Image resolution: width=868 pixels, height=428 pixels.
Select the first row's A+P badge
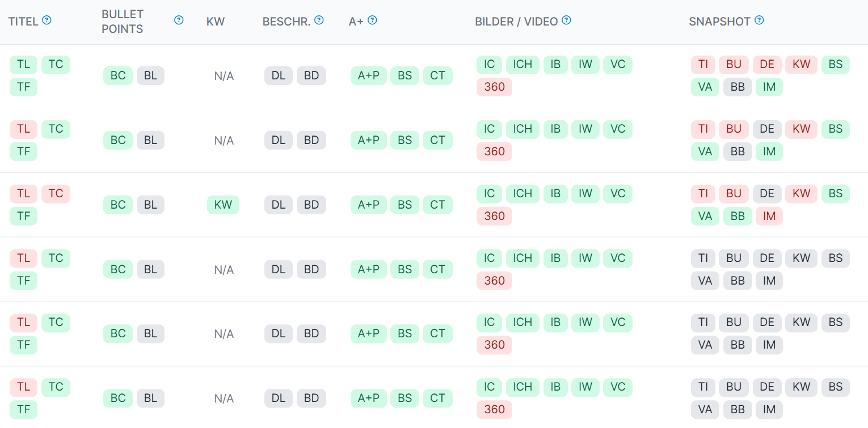[x=368, y=76]
